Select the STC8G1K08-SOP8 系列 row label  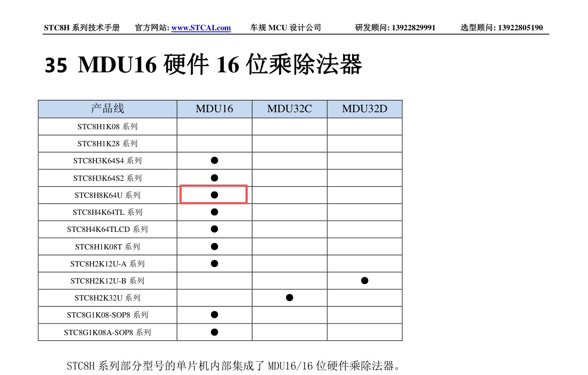pos(108,315)
